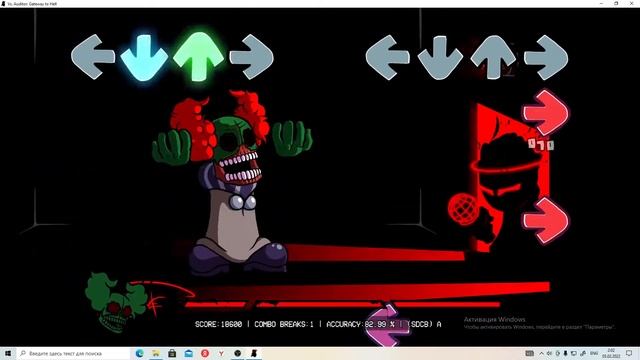Open Microsoft Store from the taskbar
This screenshot has height=360, width=640.
tap(172, 353)
